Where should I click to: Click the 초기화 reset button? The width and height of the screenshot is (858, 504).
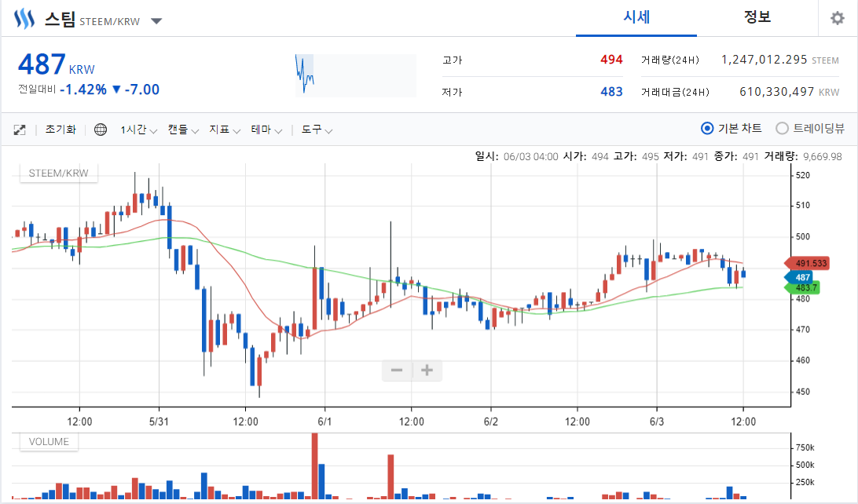tap(60, 130)
